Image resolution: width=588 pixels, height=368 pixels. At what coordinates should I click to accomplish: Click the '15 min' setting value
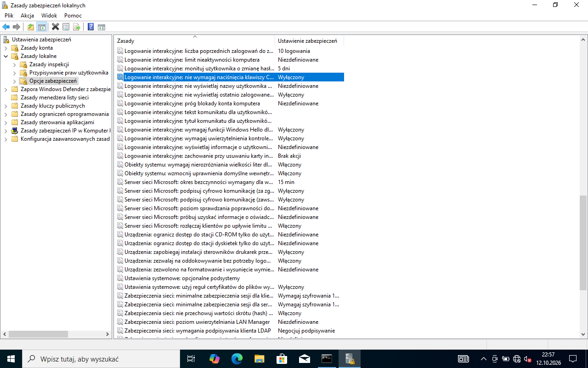point(286,182)
